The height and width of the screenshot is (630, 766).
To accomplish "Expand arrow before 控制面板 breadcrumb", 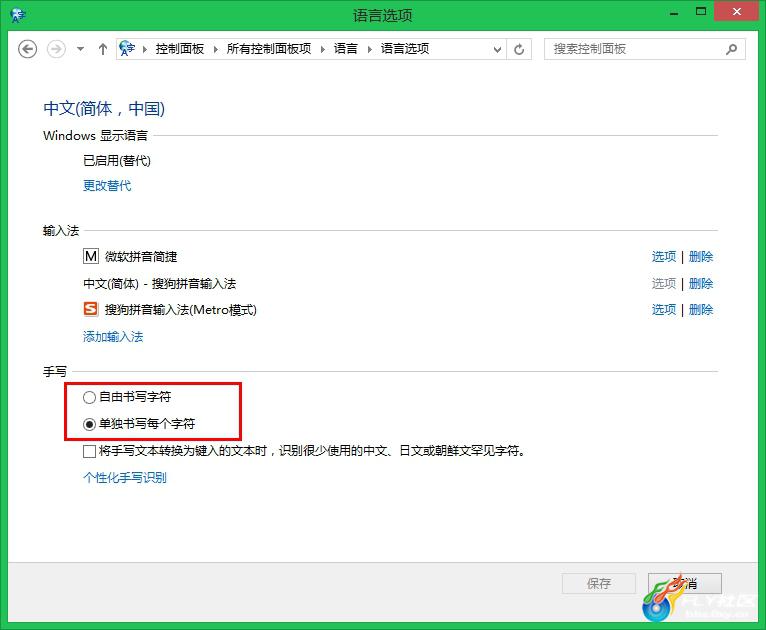I will click(145, 49).
